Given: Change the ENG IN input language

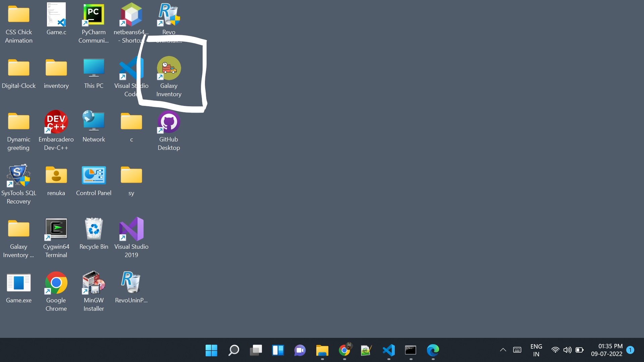Looking at the screenshot, I should coord(536,350).
